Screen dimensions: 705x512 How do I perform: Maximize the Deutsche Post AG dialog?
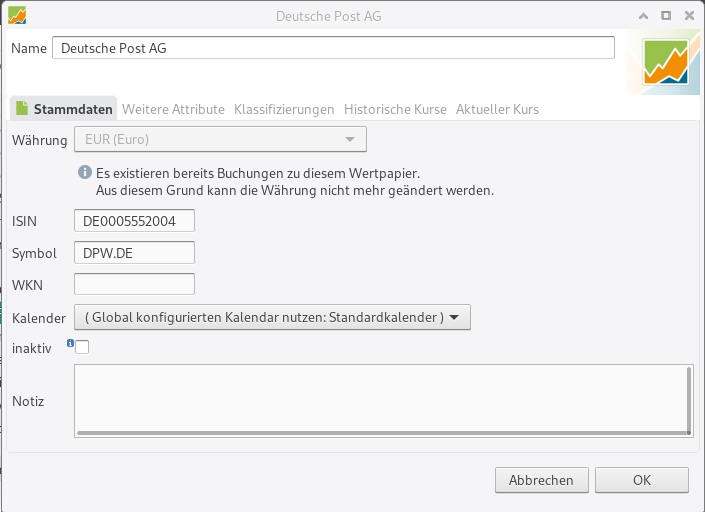click(x=666, y=16)
